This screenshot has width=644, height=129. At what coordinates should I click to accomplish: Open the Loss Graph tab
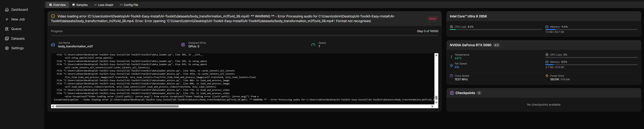pyautogui.click(x=104, y=5)
